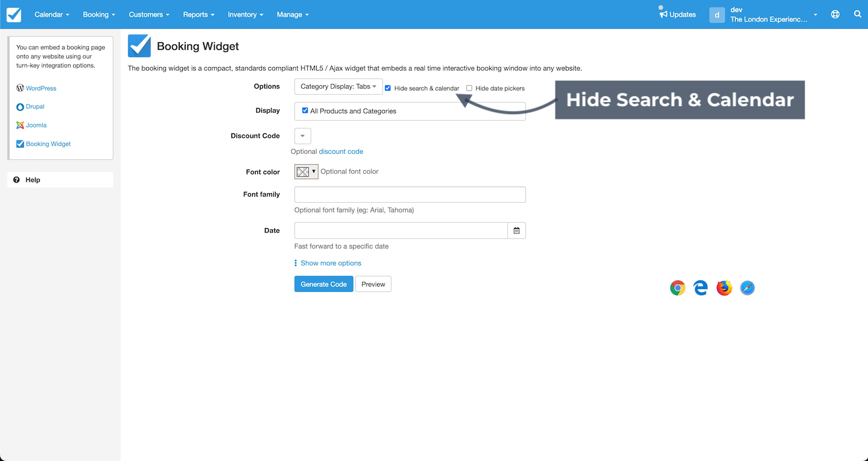Click the Edge browser icon
The width and height of the screenshot is (868, 461).
(x=700, y=288)
